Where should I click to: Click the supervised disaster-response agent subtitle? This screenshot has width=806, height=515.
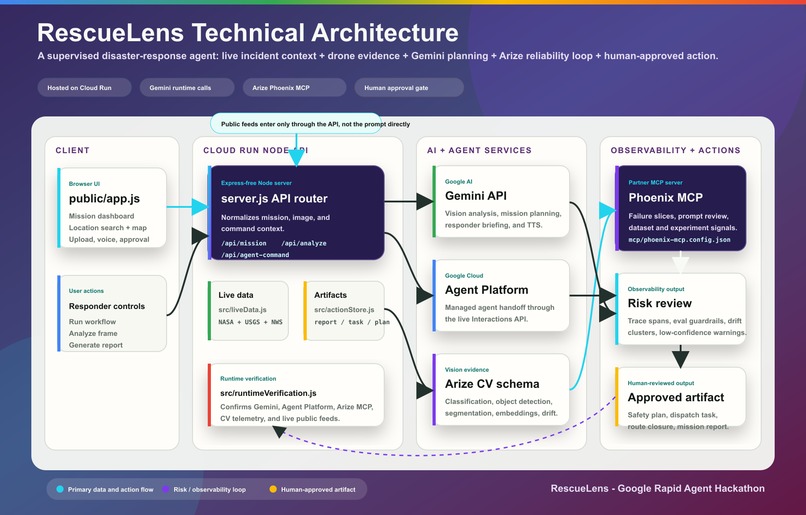click(377, 56)
